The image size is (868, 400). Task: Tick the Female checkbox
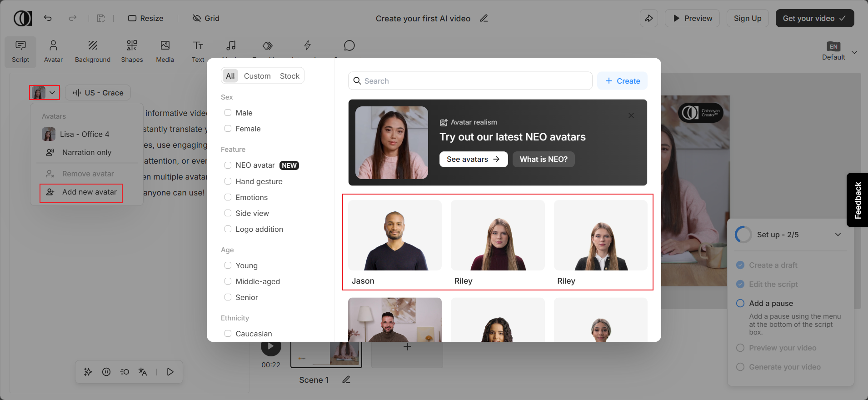coord(228,129)
